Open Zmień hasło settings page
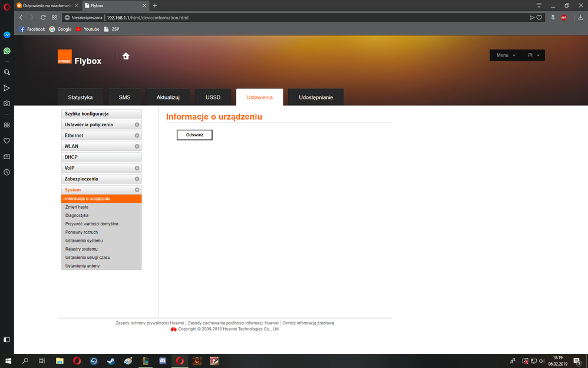The width and height of the screenshot is (588, 368). click(77, 207)
